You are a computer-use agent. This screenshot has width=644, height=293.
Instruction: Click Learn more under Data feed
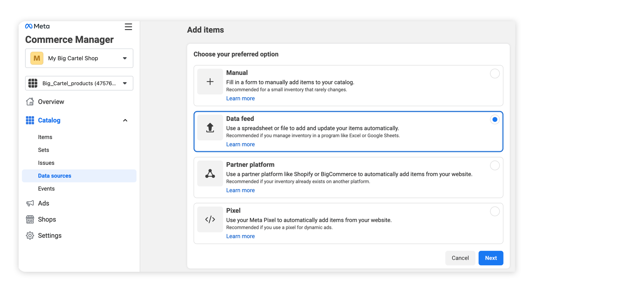pos(240,144)
